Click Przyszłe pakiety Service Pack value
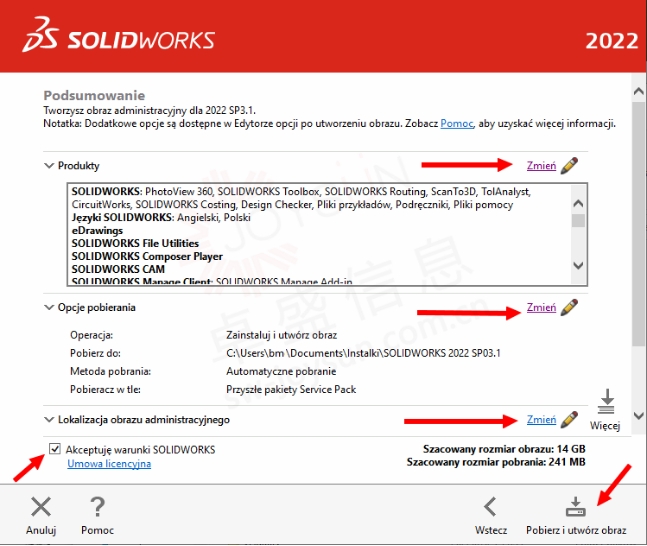The image size is (647, 546). click(x=291, y=390)
